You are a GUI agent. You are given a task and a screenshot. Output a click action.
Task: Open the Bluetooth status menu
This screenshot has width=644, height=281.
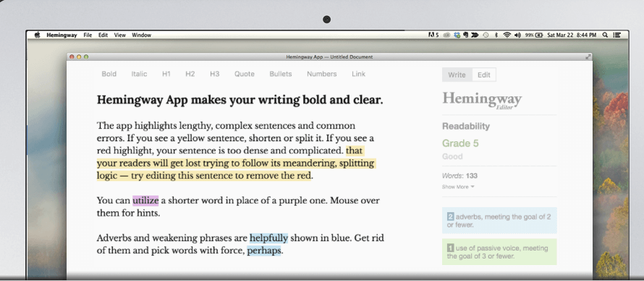[x=496, y=35]
